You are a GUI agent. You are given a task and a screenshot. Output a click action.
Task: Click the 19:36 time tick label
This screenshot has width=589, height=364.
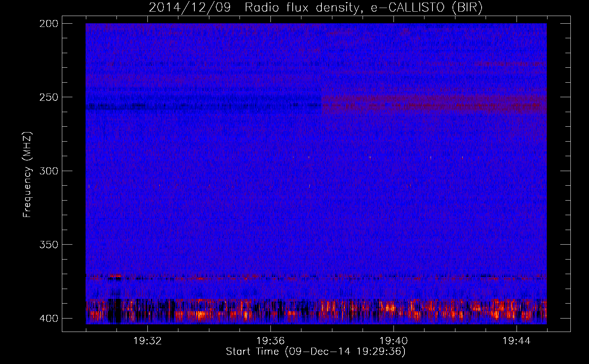[270, 341]
